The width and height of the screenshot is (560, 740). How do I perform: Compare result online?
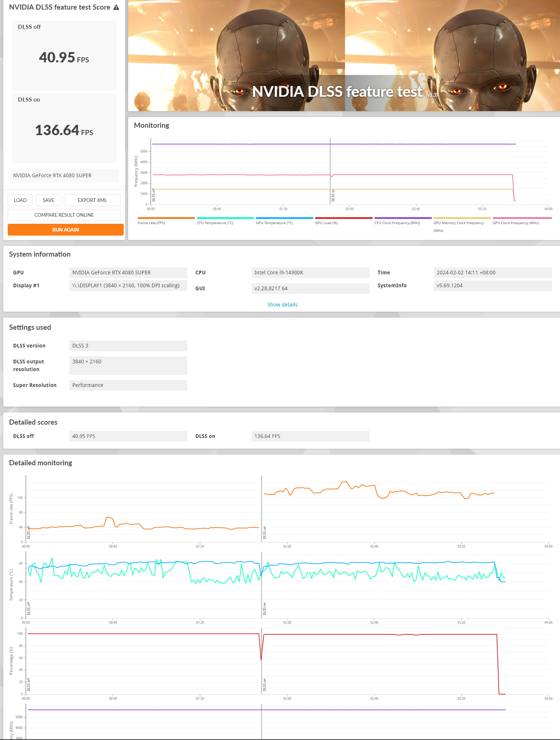point(64,215)
